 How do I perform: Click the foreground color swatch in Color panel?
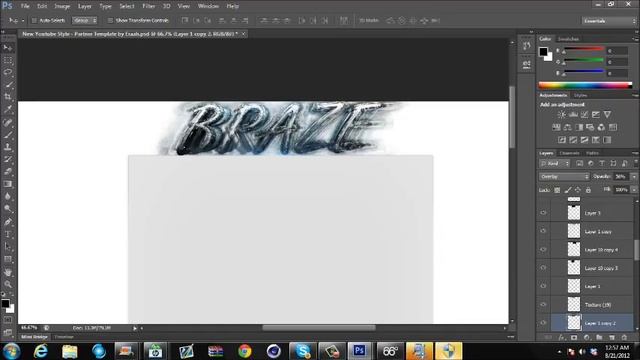(x=543, y=52)
